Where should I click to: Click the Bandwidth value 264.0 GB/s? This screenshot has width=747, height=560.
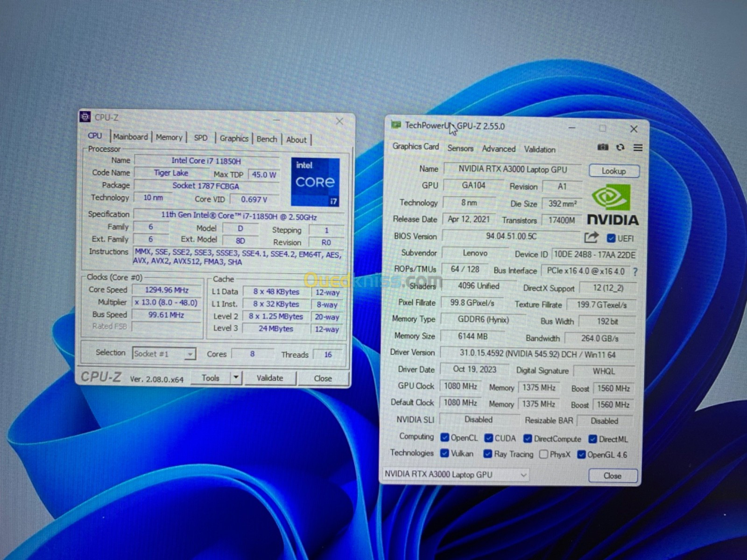tap(600, 338)
